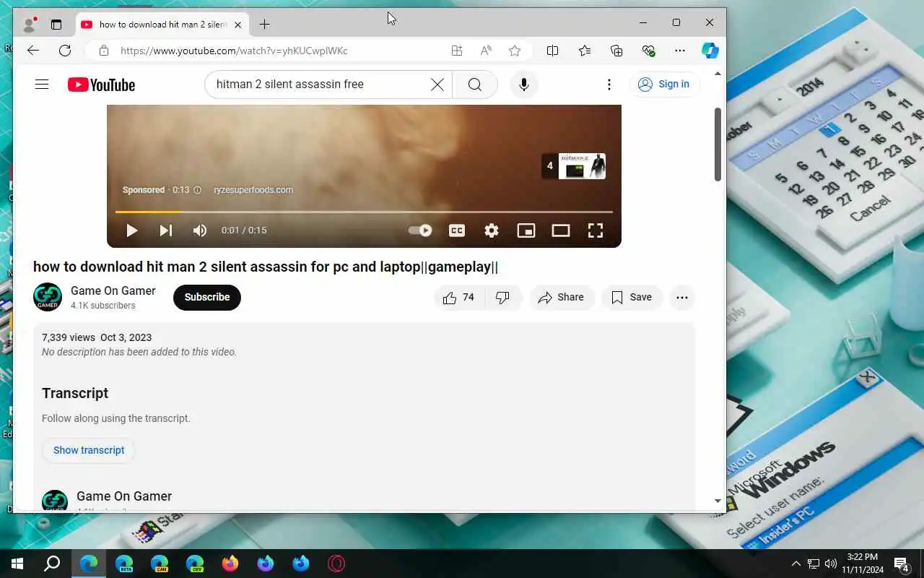Go back to previous page
The image size is (924, 578).
(x=32, y=51)
